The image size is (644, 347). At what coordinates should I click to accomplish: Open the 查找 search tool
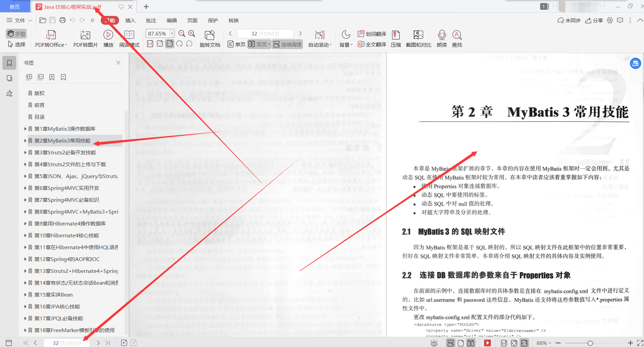pyautogui.click(x=457, y=39)
